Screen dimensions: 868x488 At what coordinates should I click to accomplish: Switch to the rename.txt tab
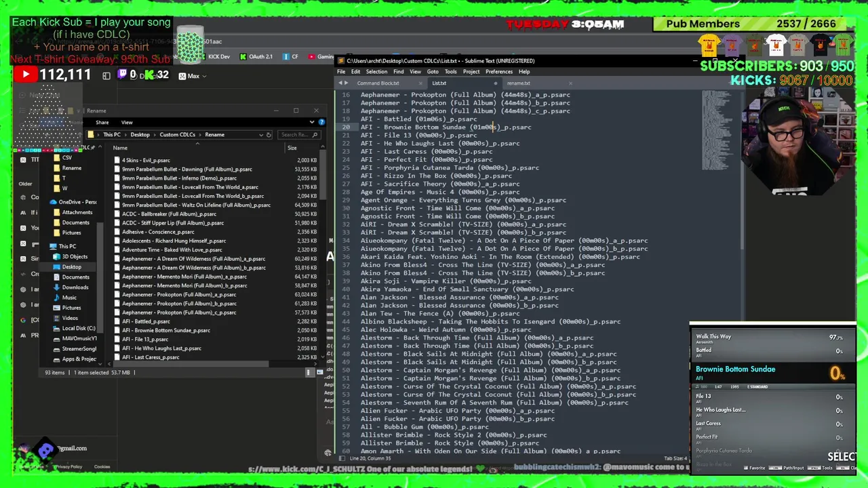click(518, 83)
